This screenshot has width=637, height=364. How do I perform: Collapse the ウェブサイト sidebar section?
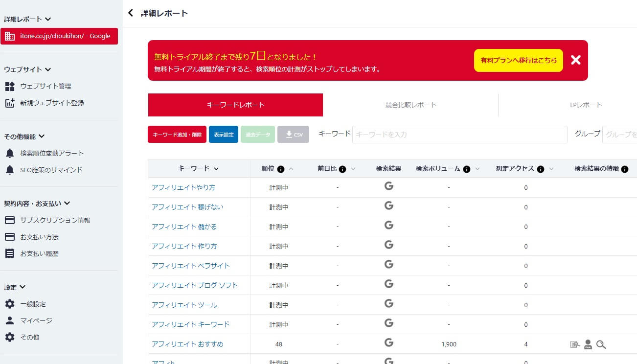[48, 70]
